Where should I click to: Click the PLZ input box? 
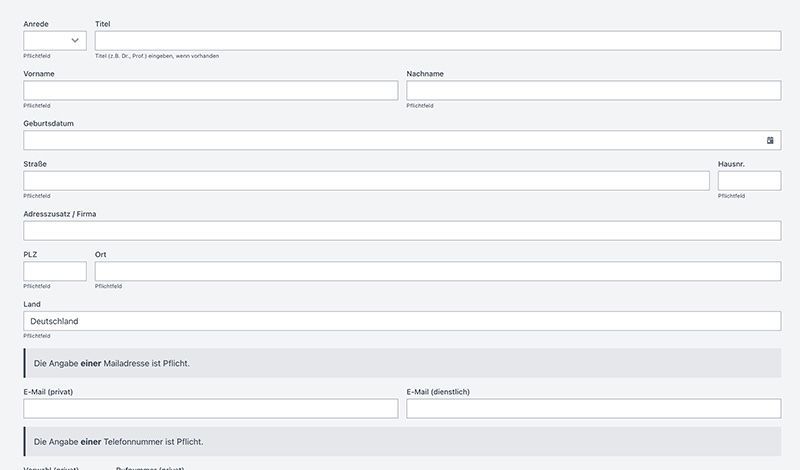(x=55, y=271)
